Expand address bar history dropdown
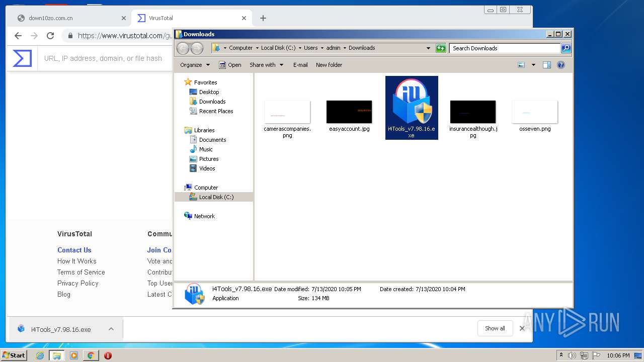 (428, 48)
